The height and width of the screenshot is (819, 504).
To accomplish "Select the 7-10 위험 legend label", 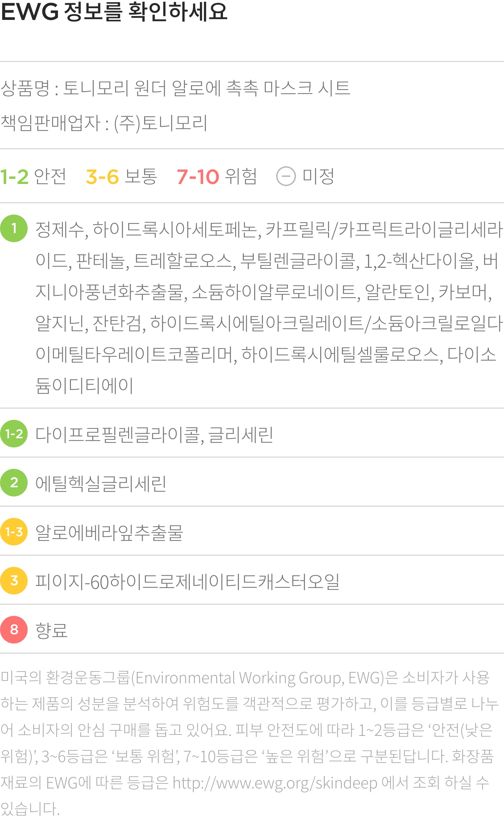I will click(217, 177).
